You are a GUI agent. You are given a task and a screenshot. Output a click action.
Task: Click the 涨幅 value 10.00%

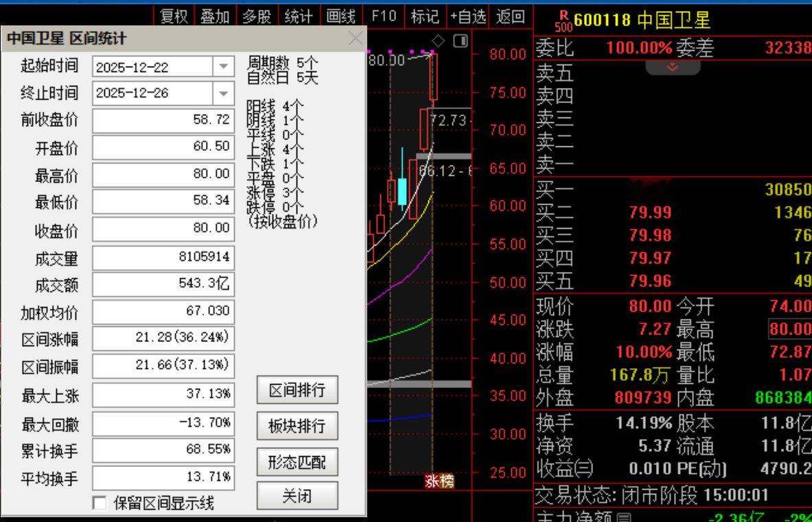(644, 352)
